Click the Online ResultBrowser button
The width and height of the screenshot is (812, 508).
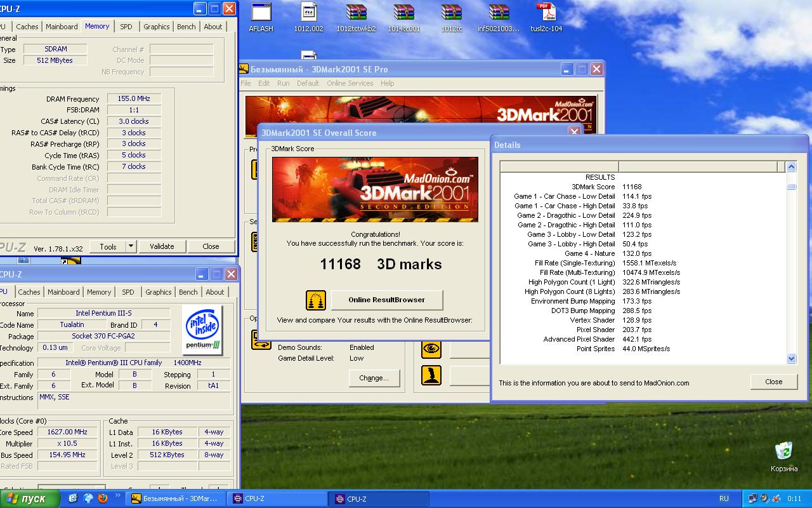tap(386, 300)
